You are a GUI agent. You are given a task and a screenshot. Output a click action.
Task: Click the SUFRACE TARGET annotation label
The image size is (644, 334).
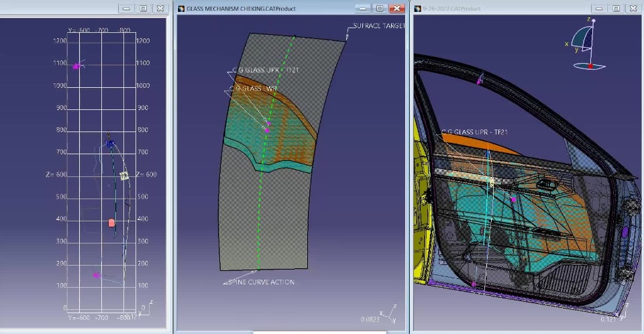pos(378,26)
